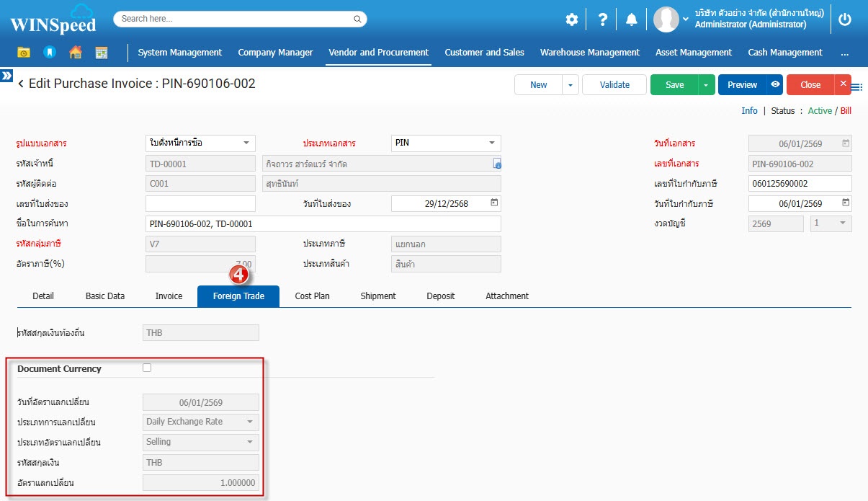Click the blue bookmark icon
This screenshot has width=868, height=501.
pos(49,53)
